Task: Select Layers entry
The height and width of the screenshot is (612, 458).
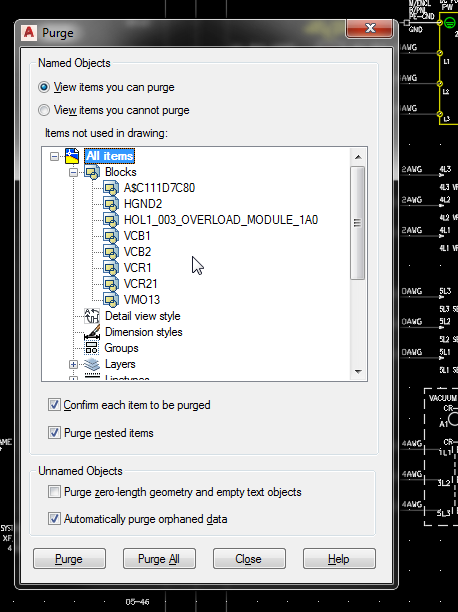Action: 120,364
